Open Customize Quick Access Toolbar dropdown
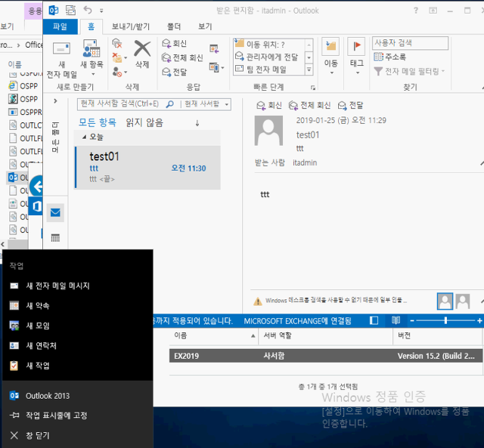Viewport: 484px width, 448px height. [x=101, y=11]
